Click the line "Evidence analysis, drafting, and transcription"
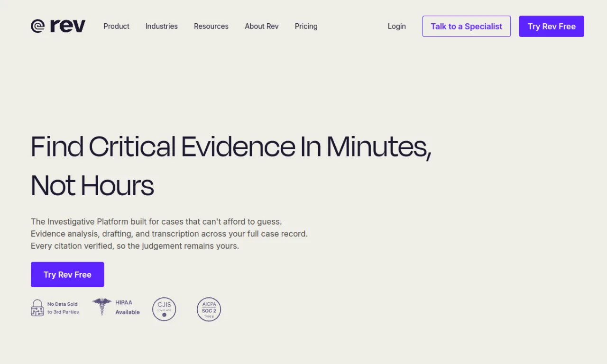This screenshot has height=364, width=607. [169, 234]
